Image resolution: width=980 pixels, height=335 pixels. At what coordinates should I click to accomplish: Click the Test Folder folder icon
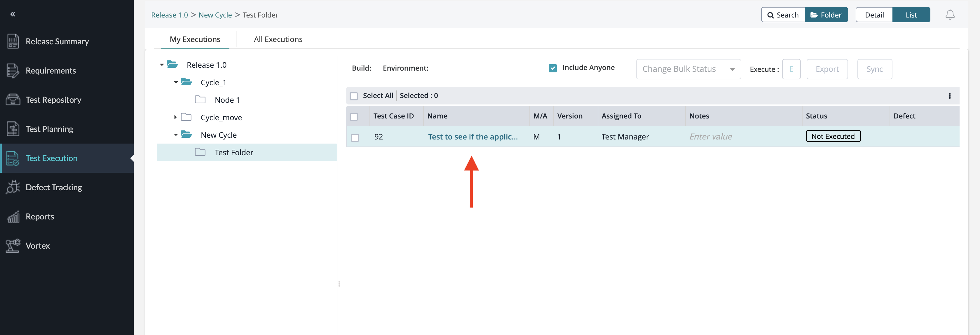pos(200,152)
